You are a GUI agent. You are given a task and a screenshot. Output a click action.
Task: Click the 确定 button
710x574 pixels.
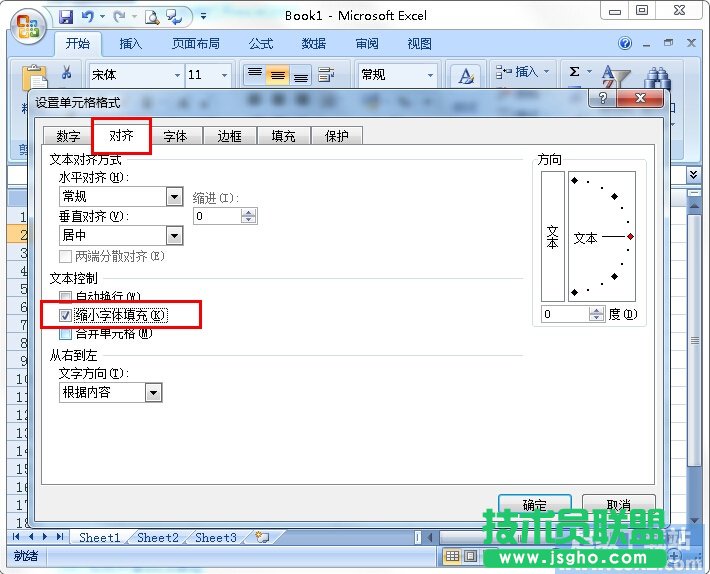tap(534, 505)
